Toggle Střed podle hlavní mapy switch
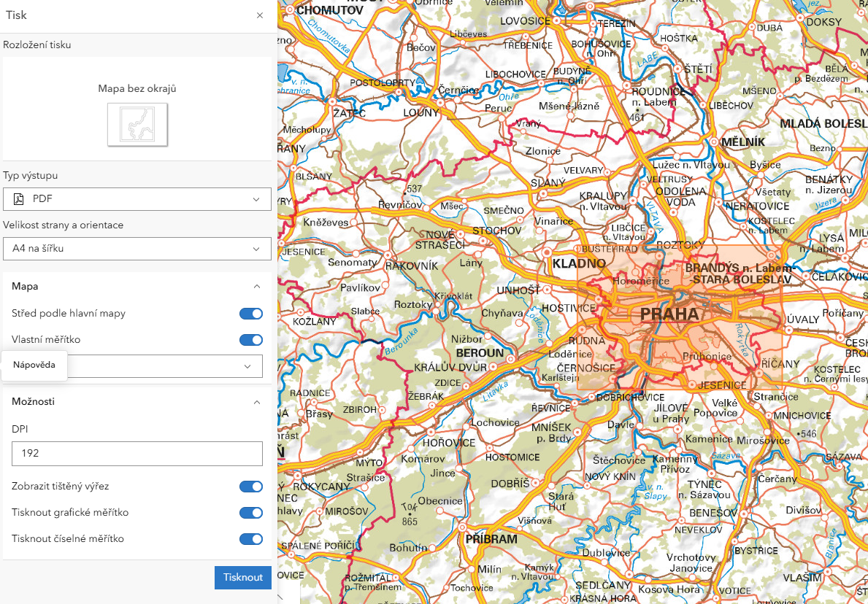The height and width of the screenshot is (604, 868). 251,314
